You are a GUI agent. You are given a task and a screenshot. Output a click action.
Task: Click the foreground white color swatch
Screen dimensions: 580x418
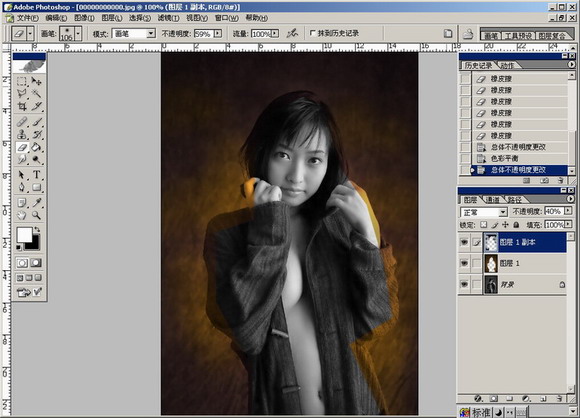(24, 235)
